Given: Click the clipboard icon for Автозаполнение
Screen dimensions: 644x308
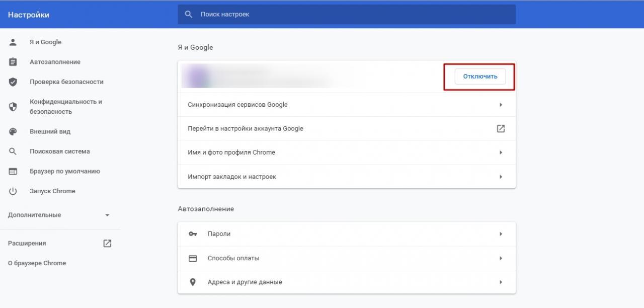Looking at the screenshot, I should [13, 62].
